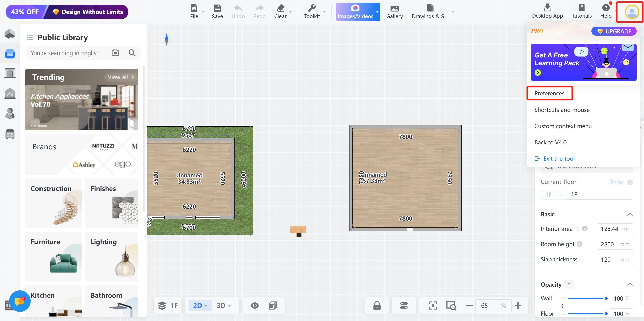Click the camera image search icon
This screenshot has height=321, width=644.
(x=115, y=53)
